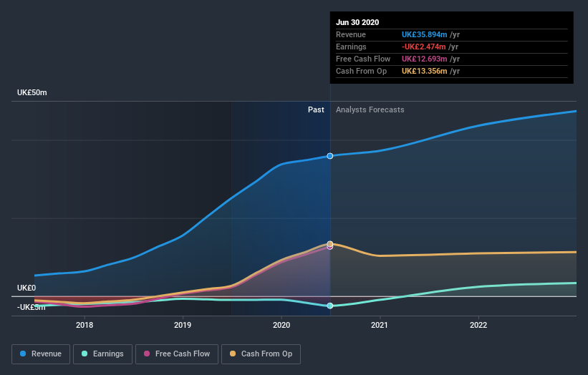Image resolution: width=588 pixels, height=375 pixels.
Task: Toggle the Free Cash Flow legend button
Action: [177, 354]
